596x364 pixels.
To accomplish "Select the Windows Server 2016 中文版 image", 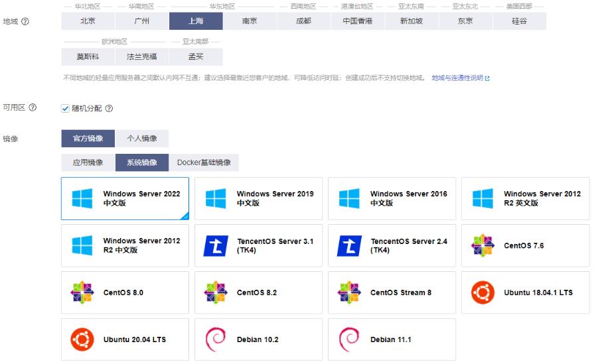I will point(392,198).
